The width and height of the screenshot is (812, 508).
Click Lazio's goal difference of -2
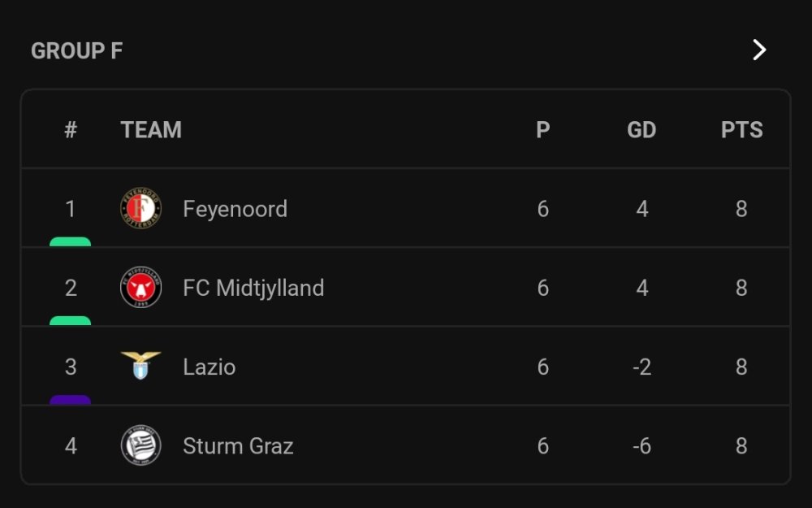tap(641, 367)
